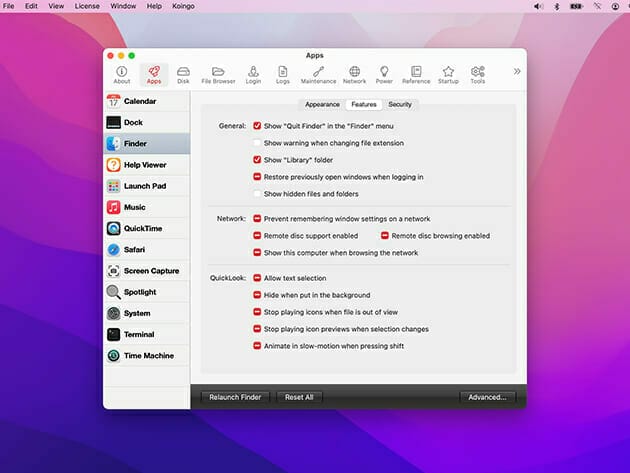Select the Tools toolbar icon
Image resolution: width=630 pixels, height=473 pixels.
point(478,74)
